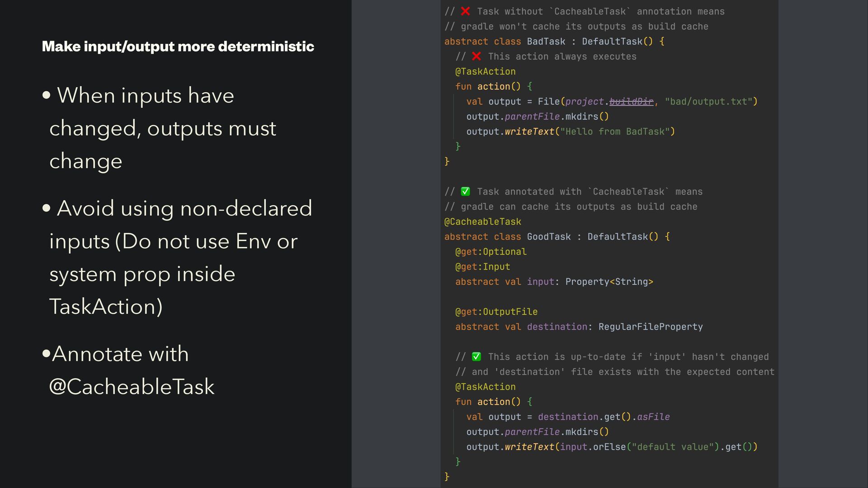
Task: Click the string "Hello from BadTask"
Action: (x=615, y=131)
